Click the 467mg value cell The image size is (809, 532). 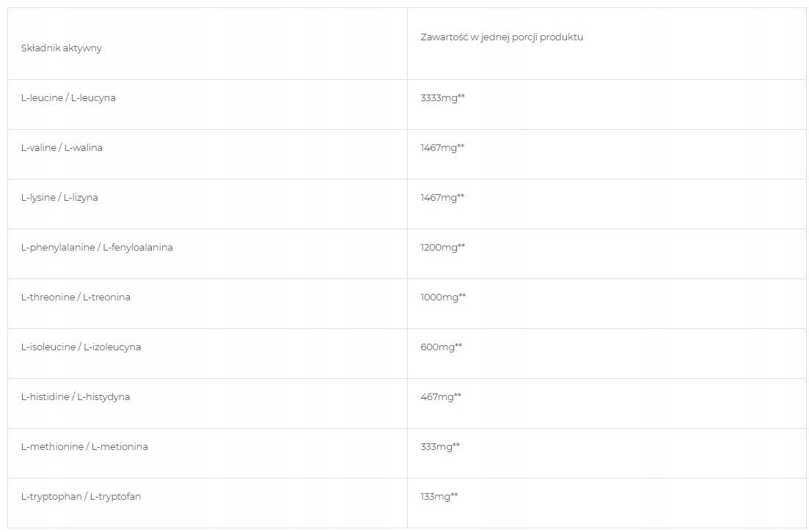(441, 397)
